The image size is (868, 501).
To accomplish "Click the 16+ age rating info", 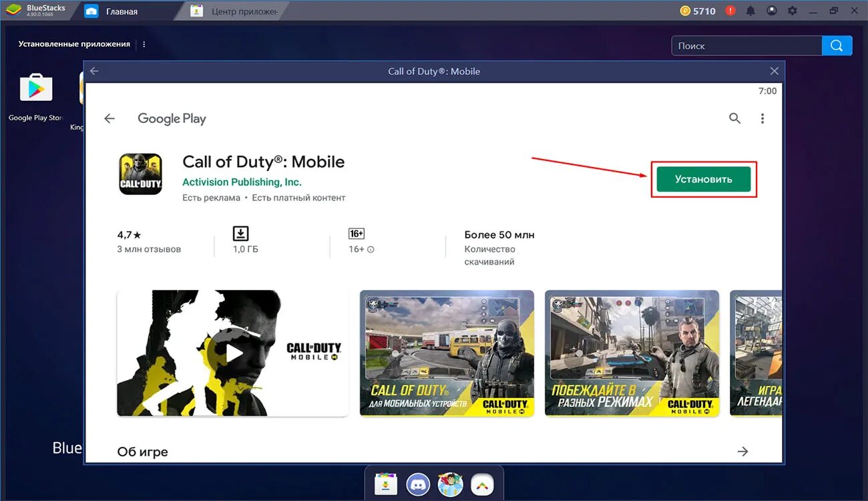I will [361, 249].
